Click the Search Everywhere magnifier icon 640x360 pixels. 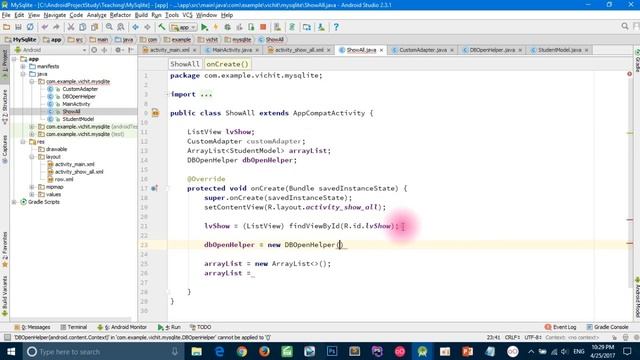625,27
